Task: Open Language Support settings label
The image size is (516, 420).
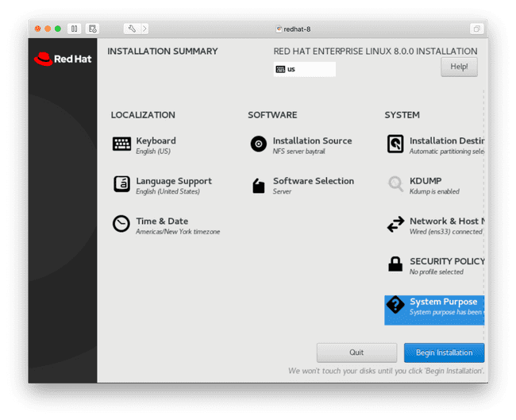Action: (x=174, y=181)
